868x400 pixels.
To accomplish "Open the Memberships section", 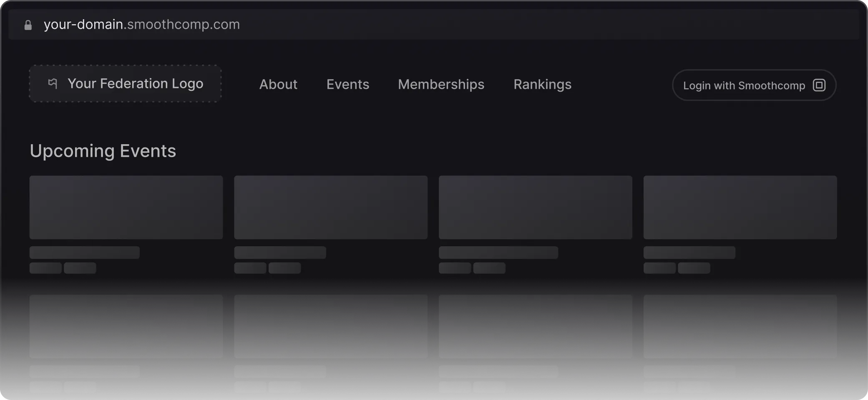I will pyautogui.click(x=441, y=85).
